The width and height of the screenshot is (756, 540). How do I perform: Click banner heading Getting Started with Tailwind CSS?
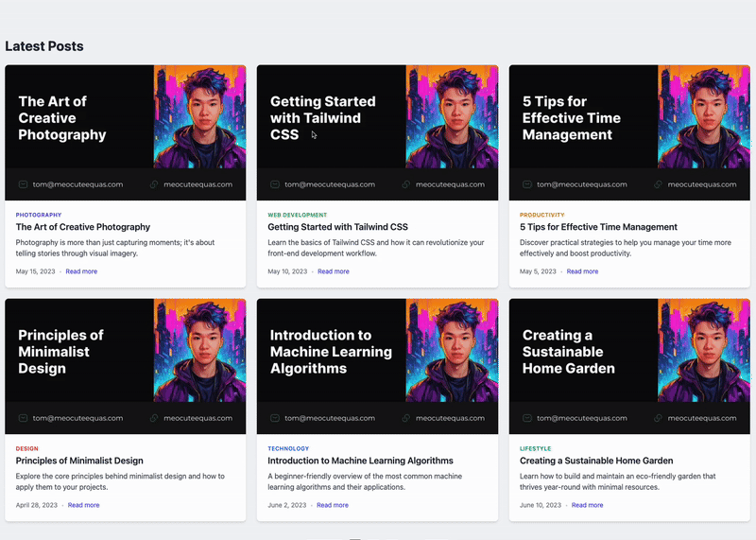[323, 118]
